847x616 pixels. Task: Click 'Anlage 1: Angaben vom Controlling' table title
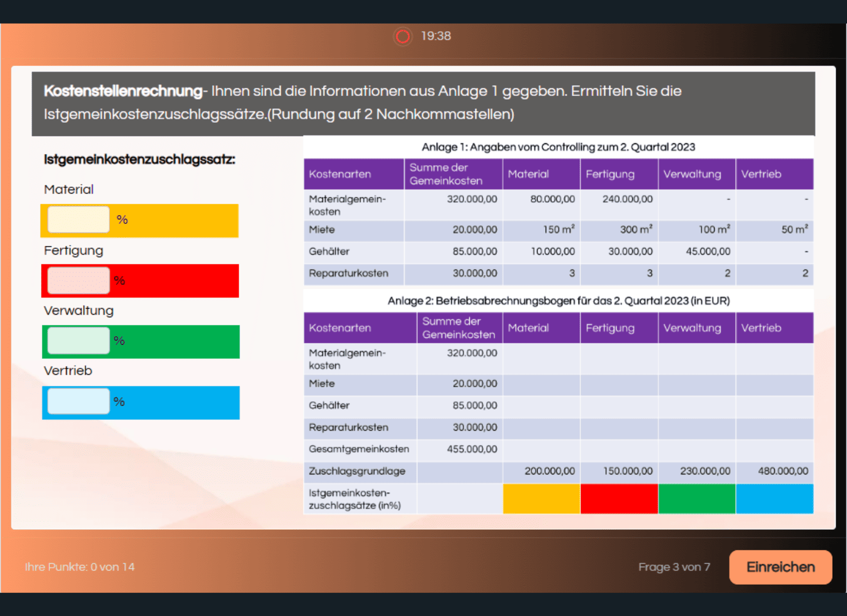coord(559,147)
